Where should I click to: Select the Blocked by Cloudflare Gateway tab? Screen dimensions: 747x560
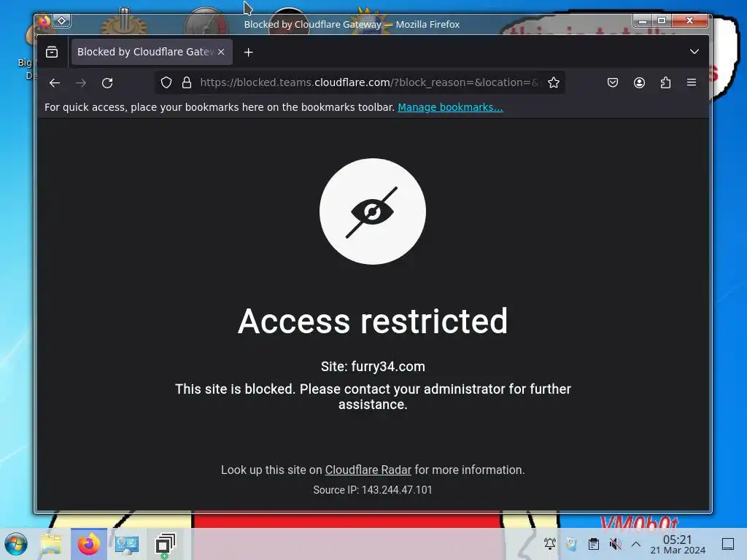click(x=152, y=52)
